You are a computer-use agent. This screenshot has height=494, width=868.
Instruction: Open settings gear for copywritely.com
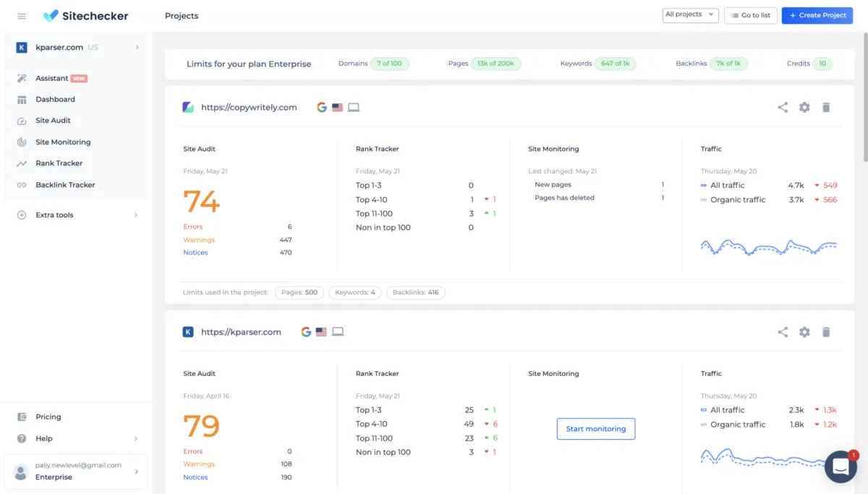pyautogui.click(x=804, y=107)
